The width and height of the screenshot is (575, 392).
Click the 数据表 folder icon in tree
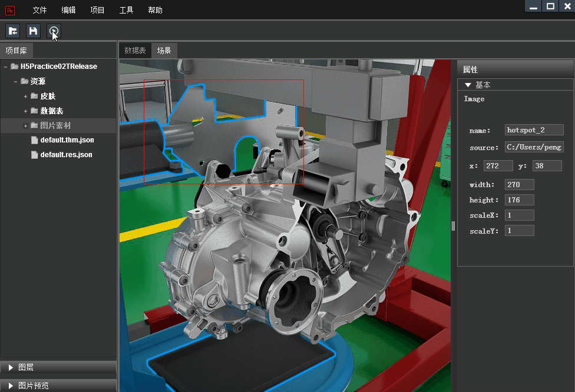pyautogui.click(x=35, y=111)
